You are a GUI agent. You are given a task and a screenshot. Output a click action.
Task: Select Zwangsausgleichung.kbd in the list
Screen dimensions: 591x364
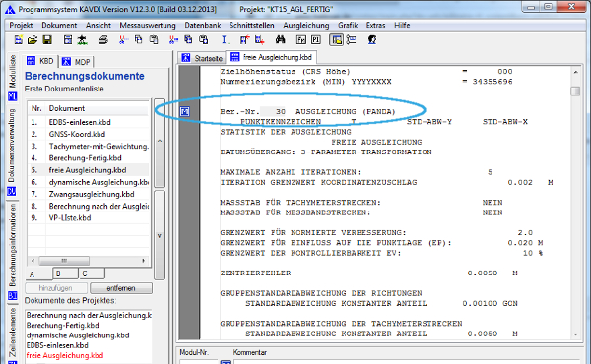pyautogui.click(x=89, y=194)
